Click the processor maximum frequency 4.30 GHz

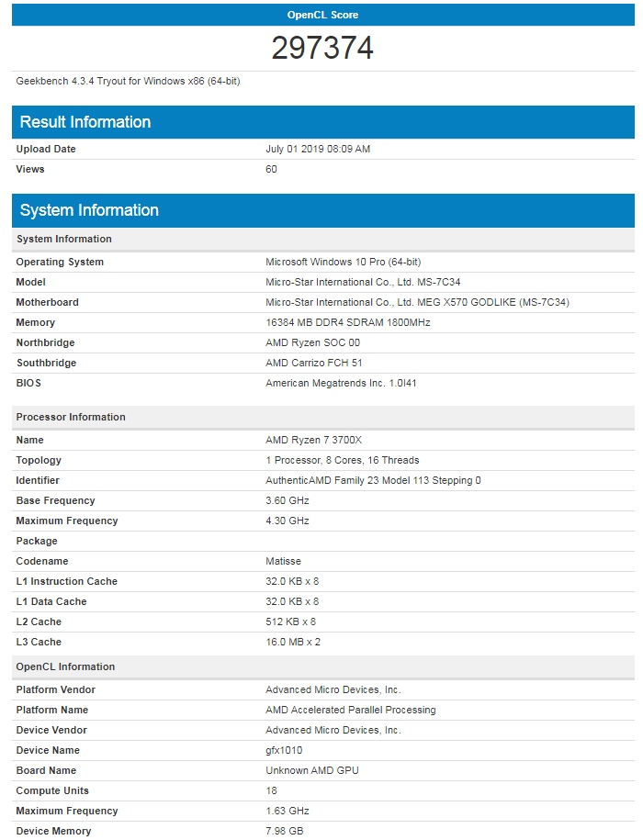click(288, 521)
